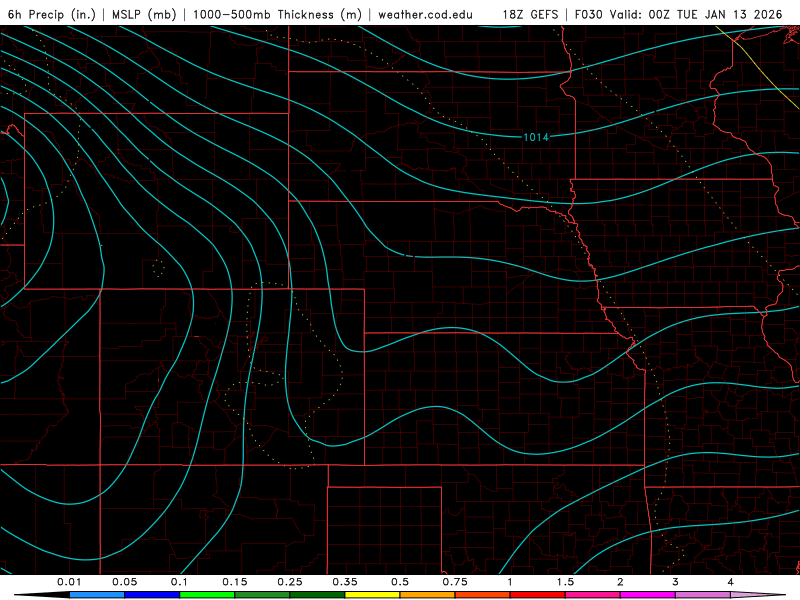Click the 0.15 colorbar tick label
The image size is (800, 600).
pyautogui.click(x=235, y=582)
